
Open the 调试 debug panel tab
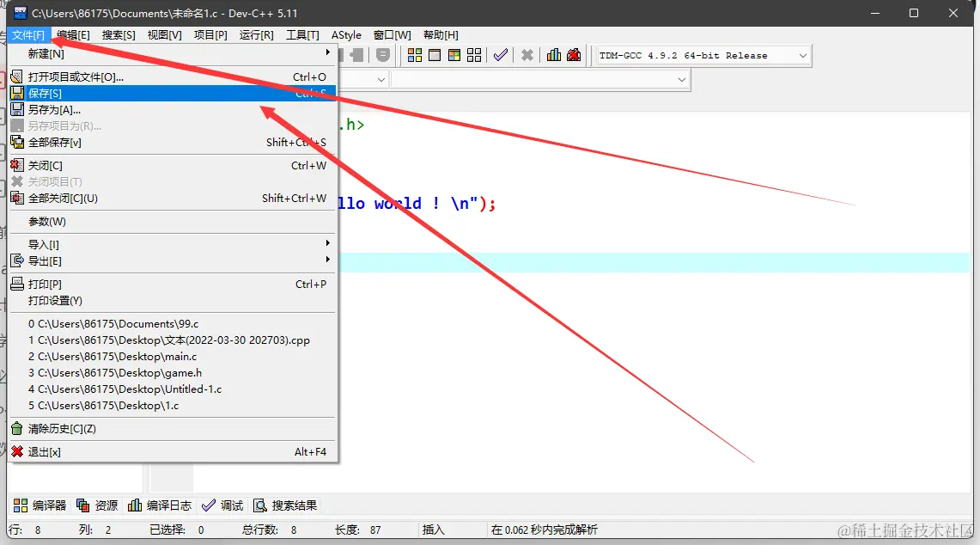[222, 505]
